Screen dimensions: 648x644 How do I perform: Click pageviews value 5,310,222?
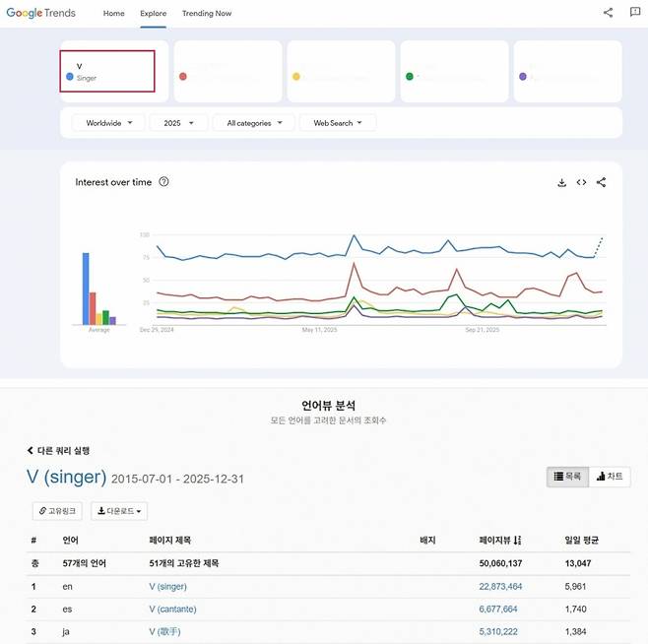coord(498,631)
